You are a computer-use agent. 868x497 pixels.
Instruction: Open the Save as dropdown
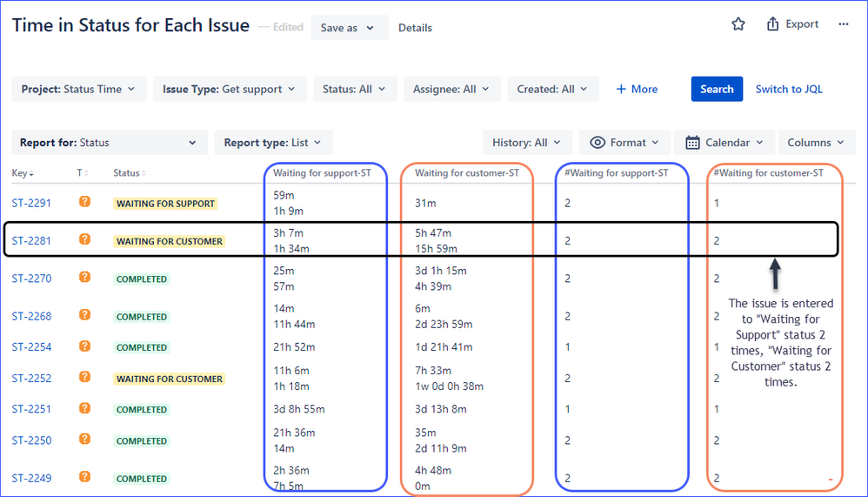click(350, 28)
